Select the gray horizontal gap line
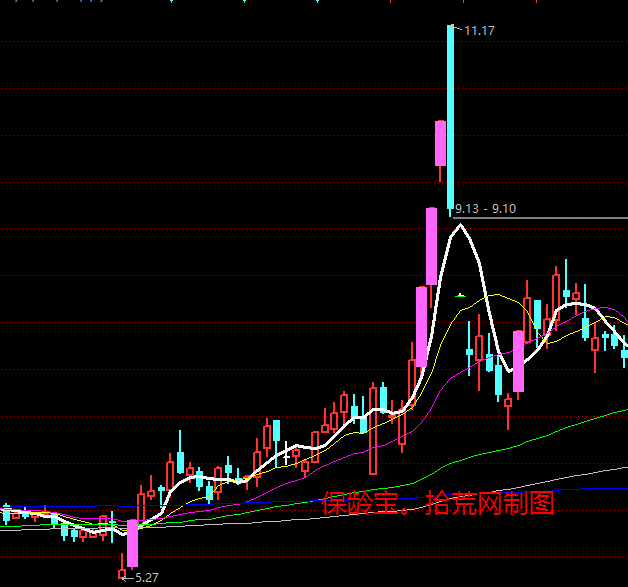This screenshot has width=628, height=587. click(x=540, y=218)
